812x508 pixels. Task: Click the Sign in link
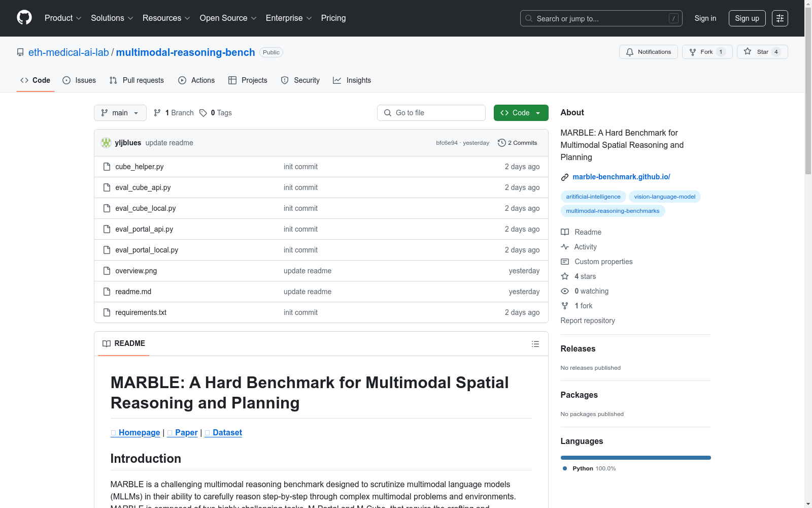[705, 18]
